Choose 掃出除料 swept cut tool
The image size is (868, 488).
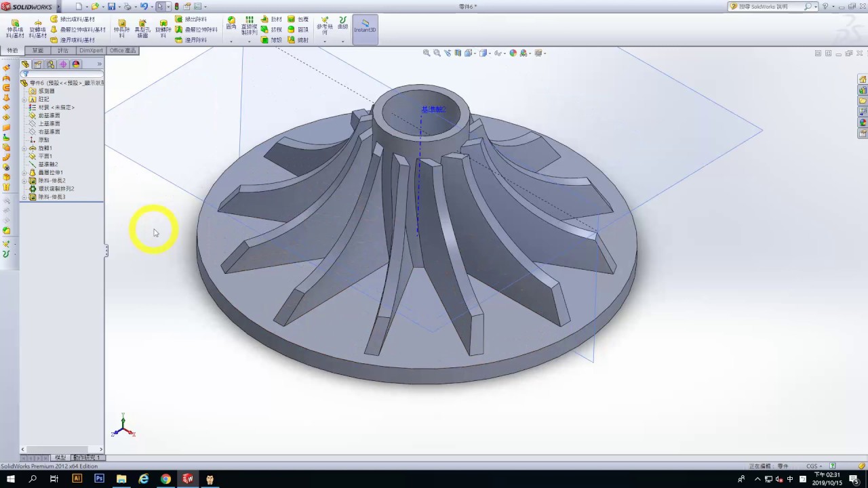(x=191, y=20)
